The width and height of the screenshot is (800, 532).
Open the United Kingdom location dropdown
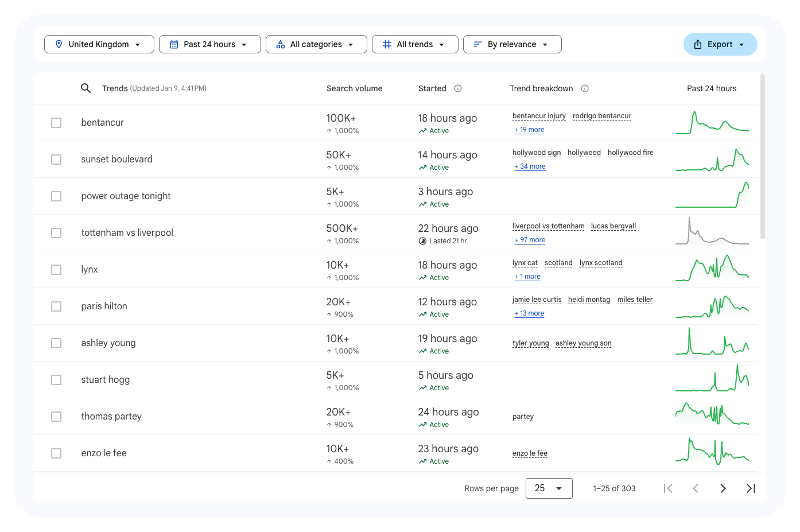point(99,44)
